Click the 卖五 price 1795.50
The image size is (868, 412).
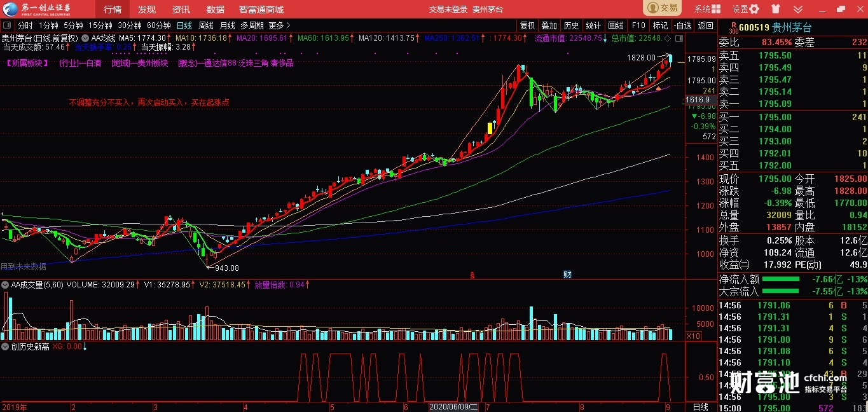coord(775,55)
